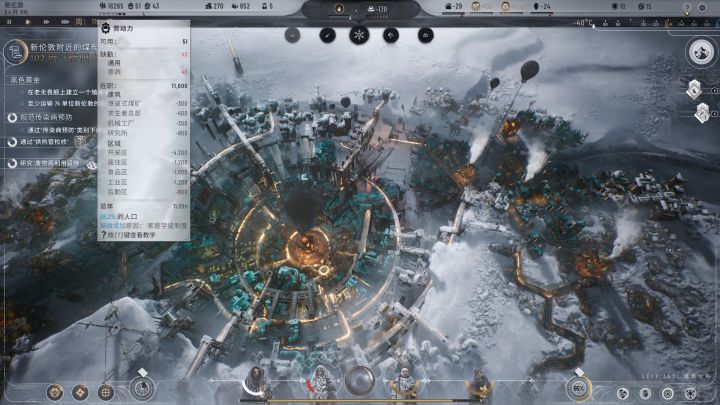
Task: Pause the game time
Action: 9,22
